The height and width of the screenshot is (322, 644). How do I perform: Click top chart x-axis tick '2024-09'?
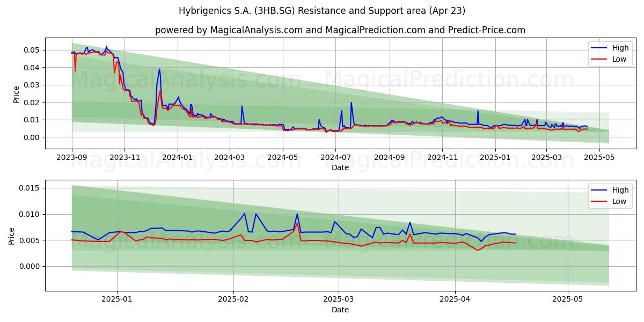[389, 158]
